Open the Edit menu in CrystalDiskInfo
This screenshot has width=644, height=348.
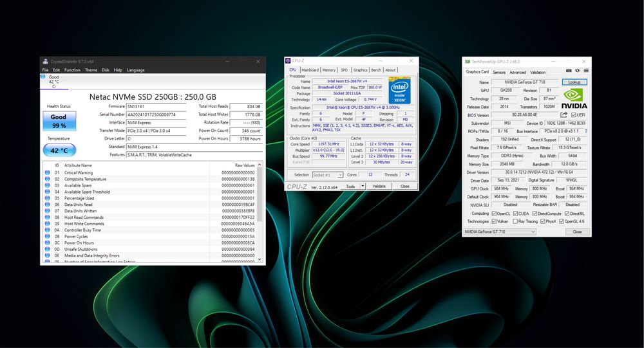click(56, 70)
